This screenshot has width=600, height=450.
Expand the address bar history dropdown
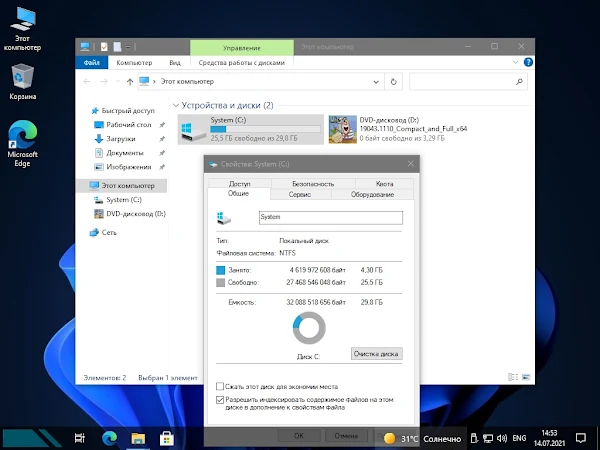click(x=376, y=82)
